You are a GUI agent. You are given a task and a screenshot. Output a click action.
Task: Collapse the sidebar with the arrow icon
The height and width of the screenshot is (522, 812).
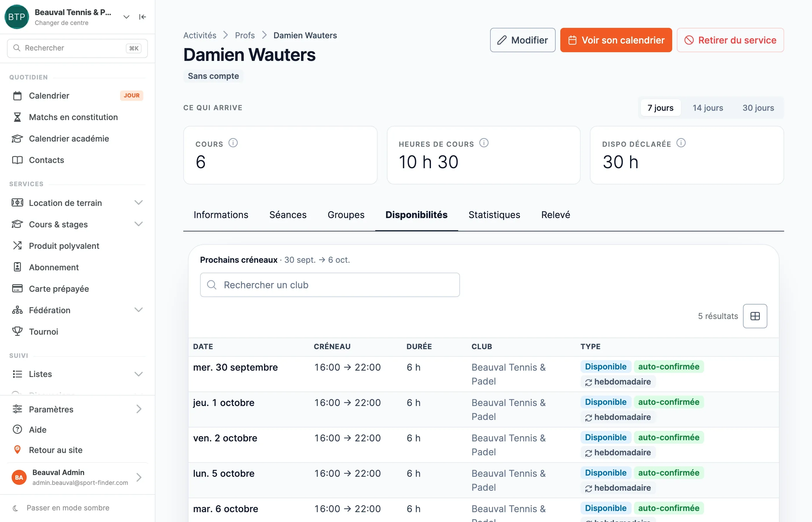click(x=142, y=17)
